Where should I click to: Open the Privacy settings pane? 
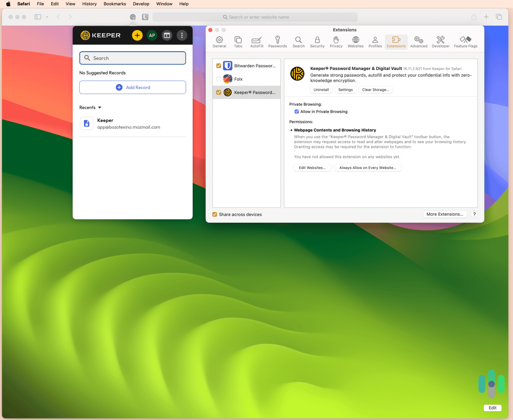click(x=336, y=42)
